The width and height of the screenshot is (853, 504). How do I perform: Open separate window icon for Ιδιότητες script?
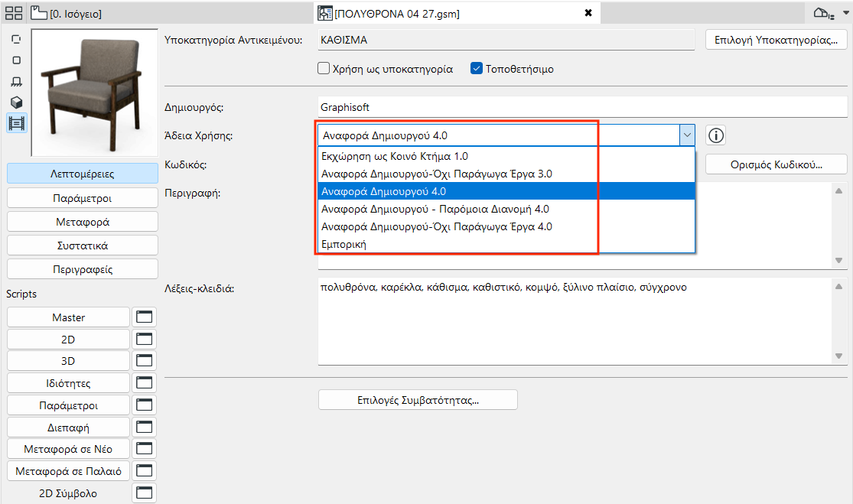coord(144,382)
